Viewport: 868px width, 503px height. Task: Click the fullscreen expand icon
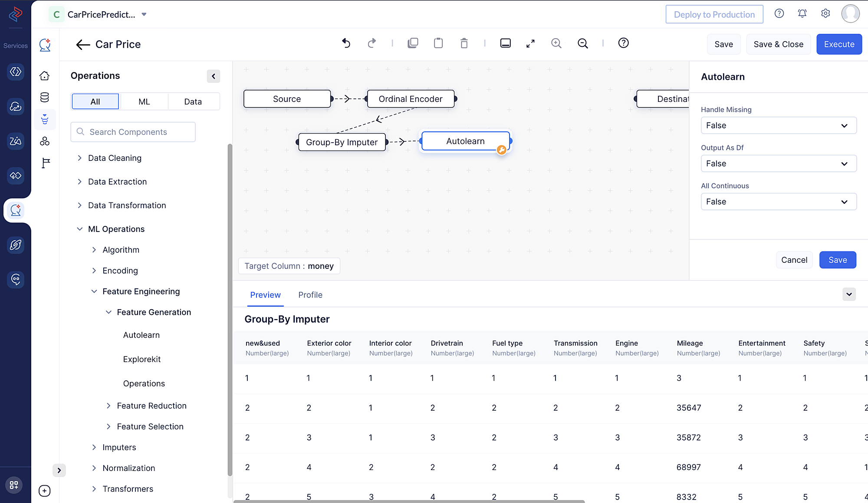(530, 43)
